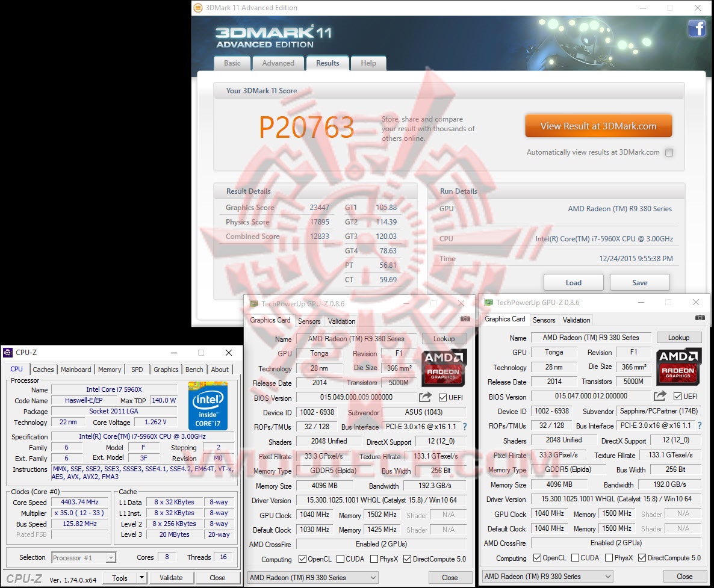Click Lookup button in left GPU-Z
714x588 pixels.
point(444,339)
